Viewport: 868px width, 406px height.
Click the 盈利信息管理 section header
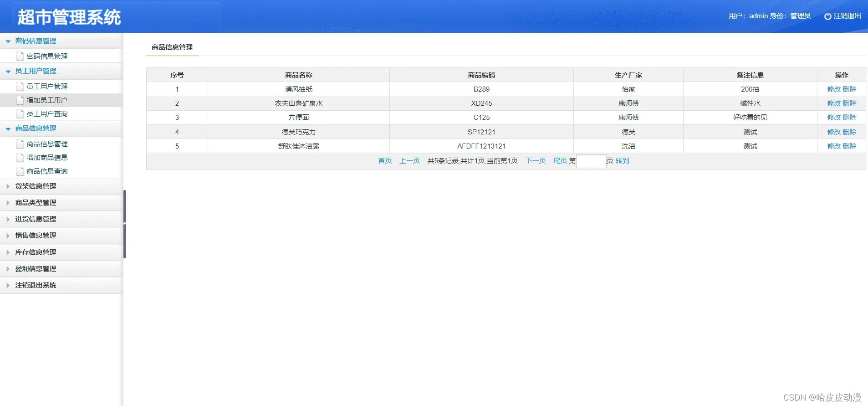coord(61,268)
